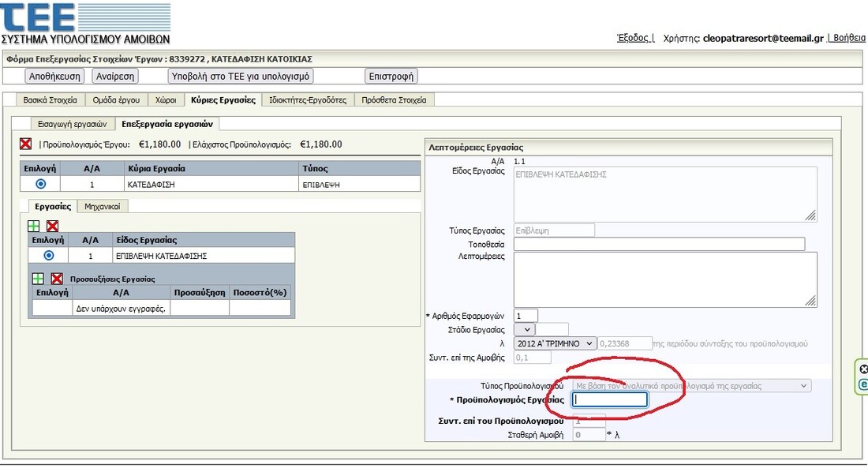Go to the Εισαγωγή εργασιών tab
The height and width of the screenshot is (472, 868).
pos(72,124)
